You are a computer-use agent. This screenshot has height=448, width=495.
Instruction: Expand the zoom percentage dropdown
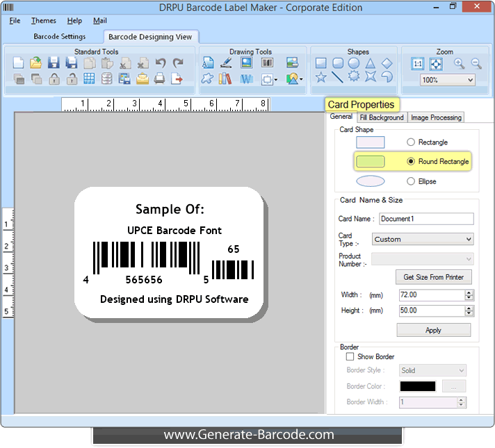click(448, 80)
